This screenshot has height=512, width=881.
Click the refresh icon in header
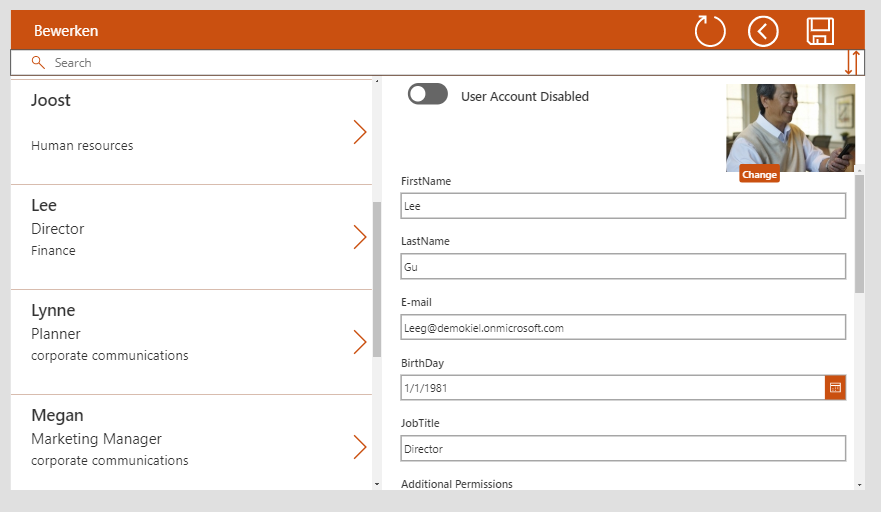[x=710, y=31]
